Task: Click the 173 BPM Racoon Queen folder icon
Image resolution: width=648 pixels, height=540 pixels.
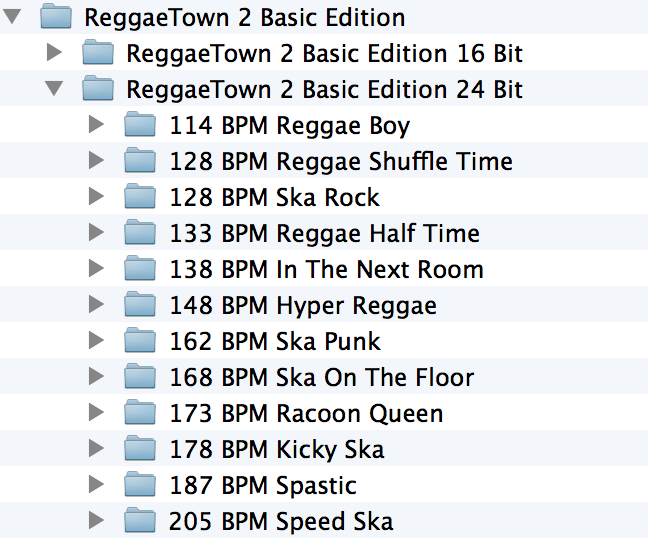Action: pos(140,413)
